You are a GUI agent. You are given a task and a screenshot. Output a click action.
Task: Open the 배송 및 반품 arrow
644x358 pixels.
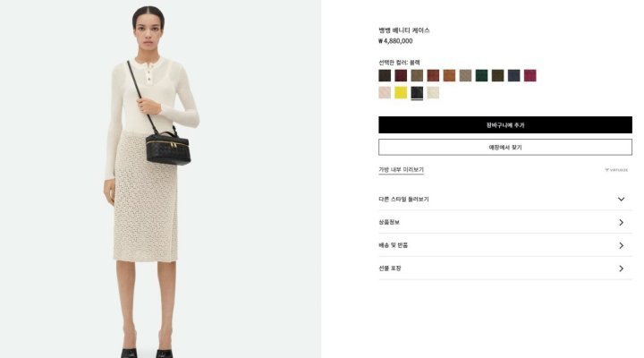[621, 245]
